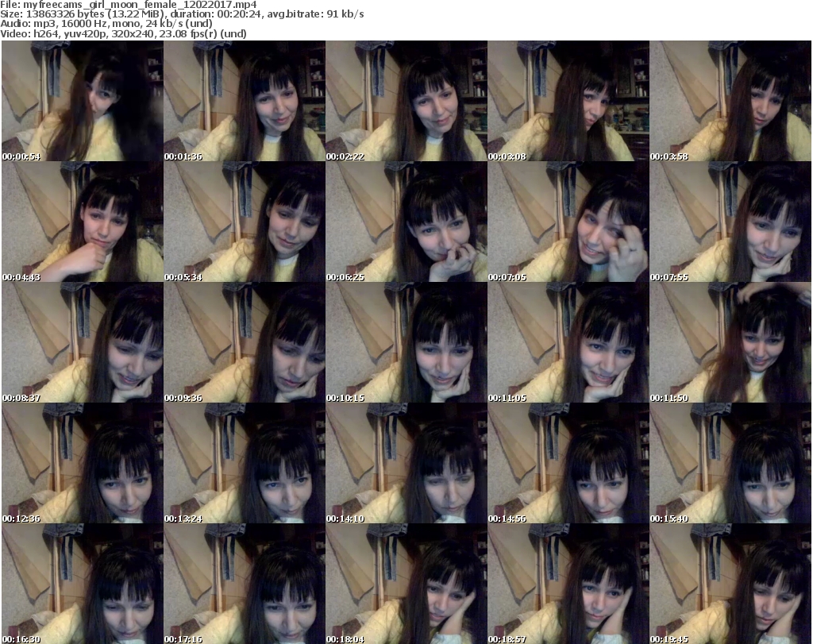This screenshot has width=813, height=644.
Task: Select thumbnail frame at 00:03:58
Action: click(x=730, y=101)
